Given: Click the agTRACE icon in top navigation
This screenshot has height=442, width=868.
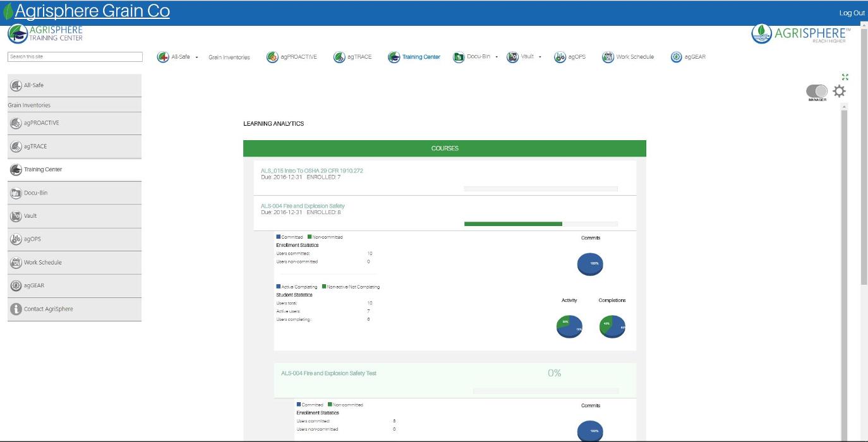Looking at the screenshot, I should [x=339, y=57].
